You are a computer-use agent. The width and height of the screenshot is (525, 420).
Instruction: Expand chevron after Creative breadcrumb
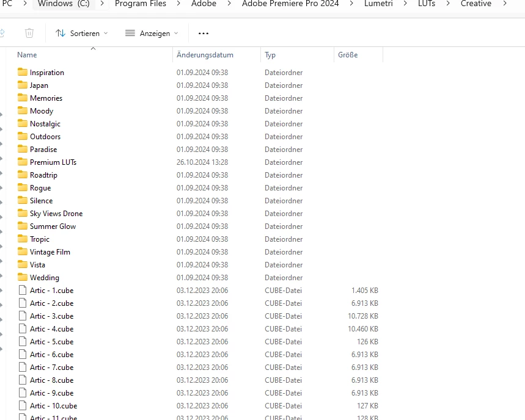(505, 3)
